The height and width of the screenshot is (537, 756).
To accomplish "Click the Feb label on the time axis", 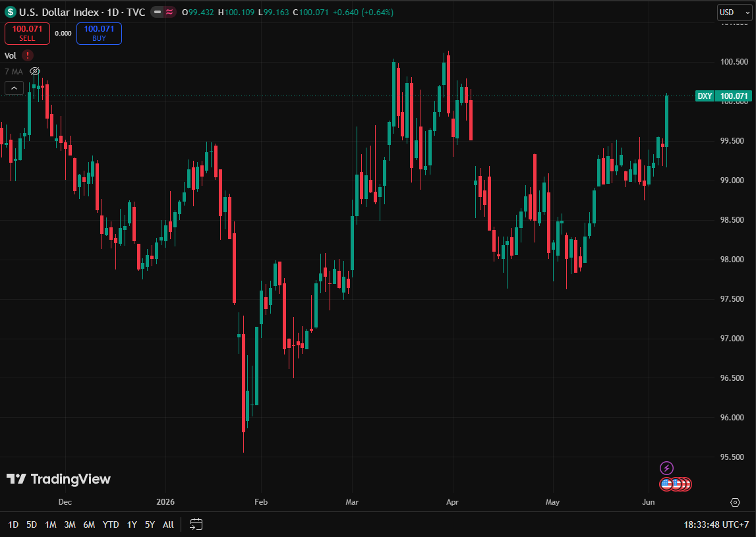I will tap(261, 502).
